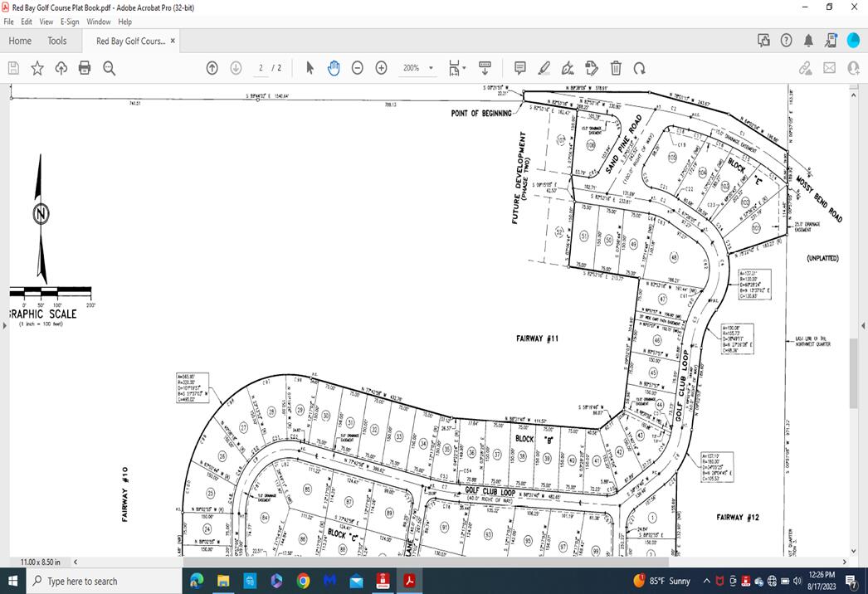
Task: Show hidden system tray icons
Action: click(x=706, y=581)
